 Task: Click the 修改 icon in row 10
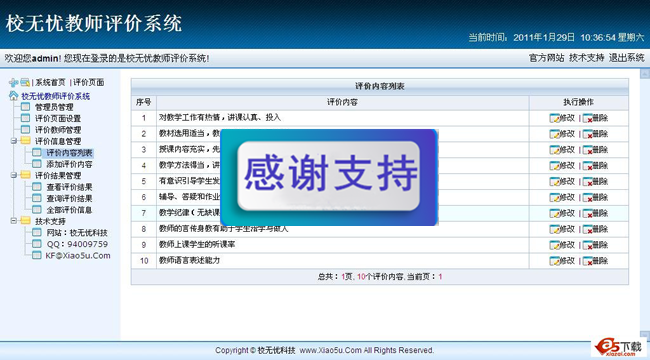[554, 261]
